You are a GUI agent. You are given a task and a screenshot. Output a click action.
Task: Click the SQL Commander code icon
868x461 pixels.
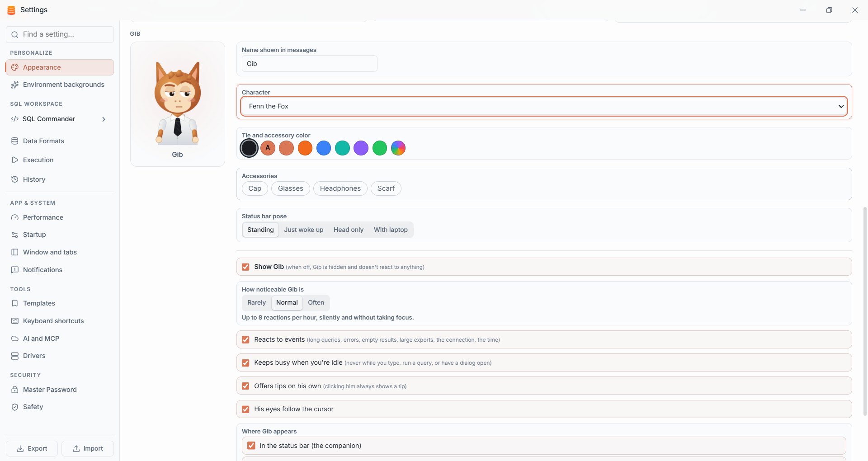point(14,119)
